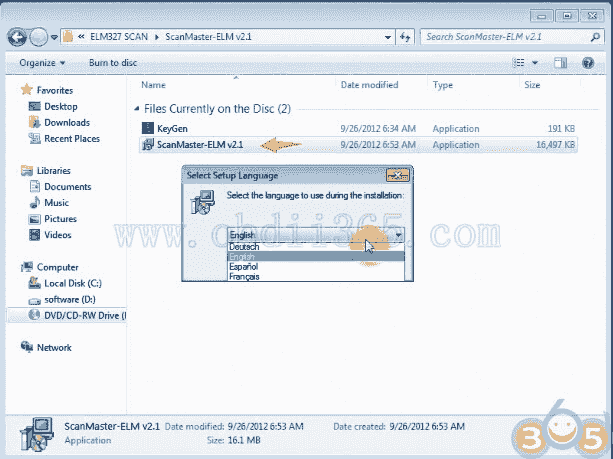Image resolution: width=613 pixels, height=459 pixels.
Task: Click the 16,497 KB size cell
Action: (555, 145)
